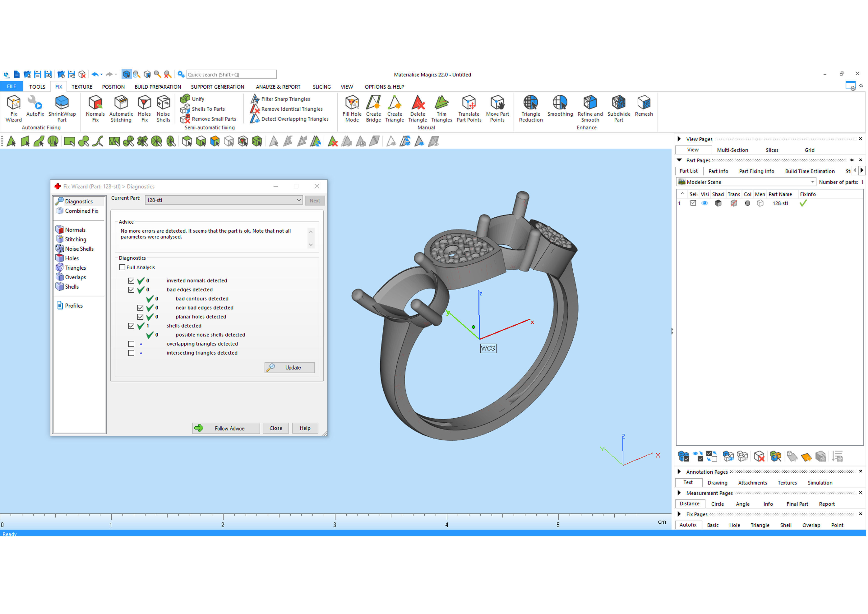The image size is (868, 614).
Task: Open the ANALYZE & REPORT ribbon tab
Action: 278,87
